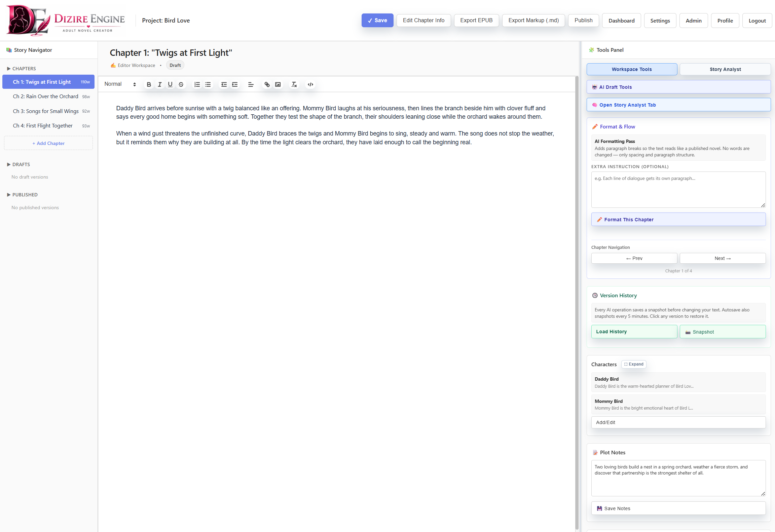Take a Snapshot of the chapter

tap(723, 332)
